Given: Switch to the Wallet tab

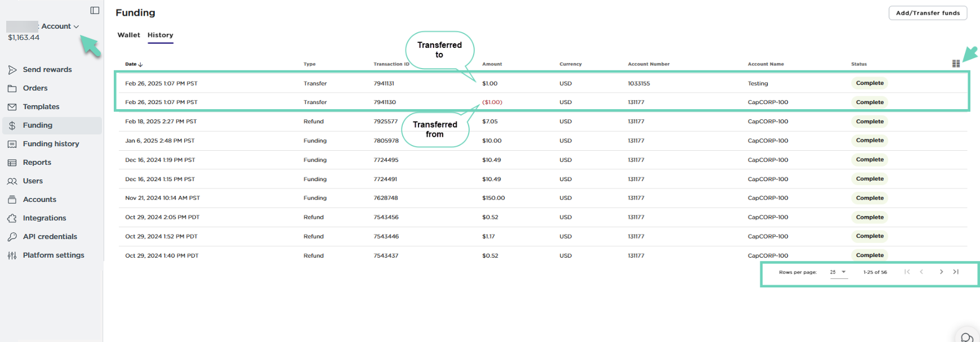Looking at the screenshot, I should click(128, 35).
